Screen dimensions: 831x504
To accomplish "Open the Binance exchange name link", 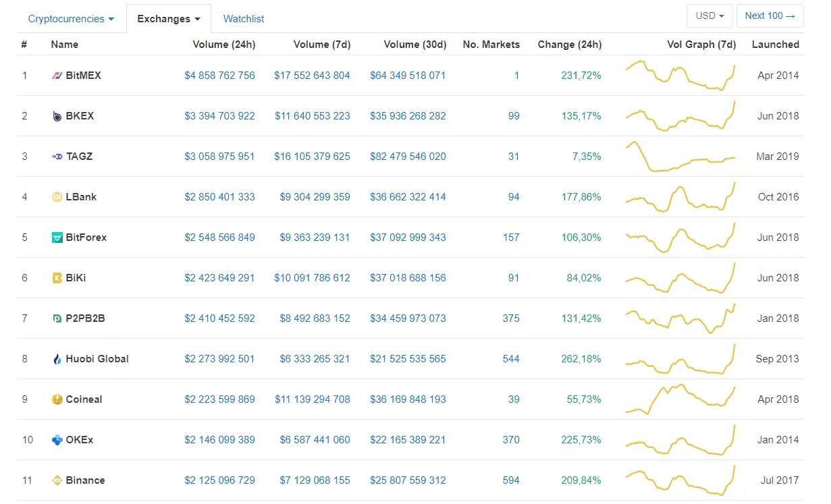I will click(x=86, y=480).
